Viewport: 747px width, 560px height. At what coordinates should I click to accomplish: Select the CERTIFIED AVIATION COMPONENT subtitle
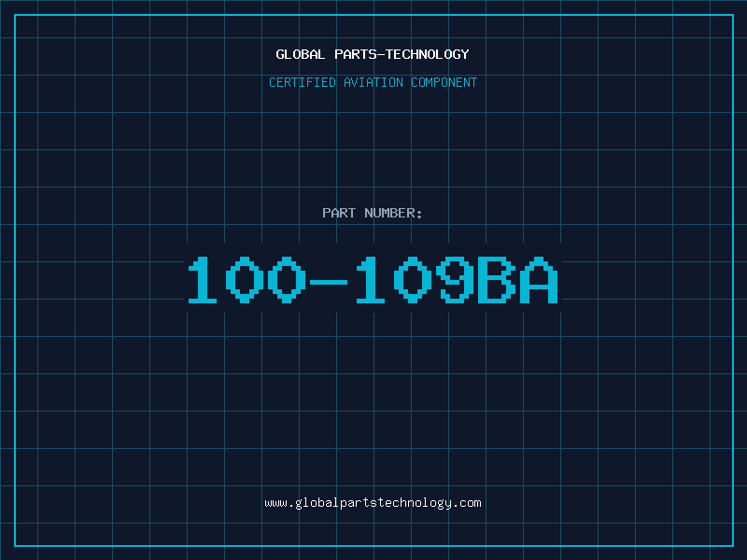tap(373, 82)
